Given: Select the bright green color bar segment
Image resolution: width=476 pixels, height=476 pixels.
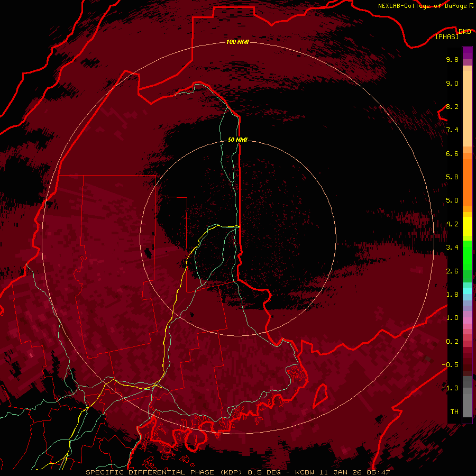Looking at the screenshot, I should [467, 255].
